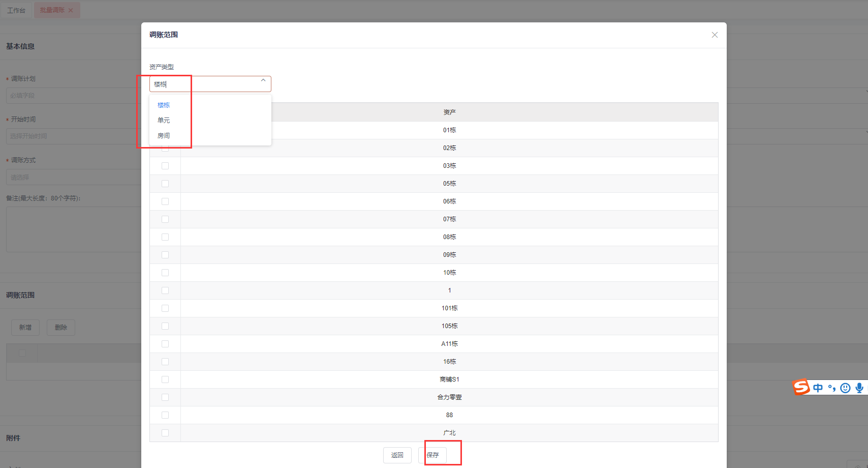Screen dimensions: 868x468
Task: Open the 调账方式 select in the background form
Action: coord(74,177)
